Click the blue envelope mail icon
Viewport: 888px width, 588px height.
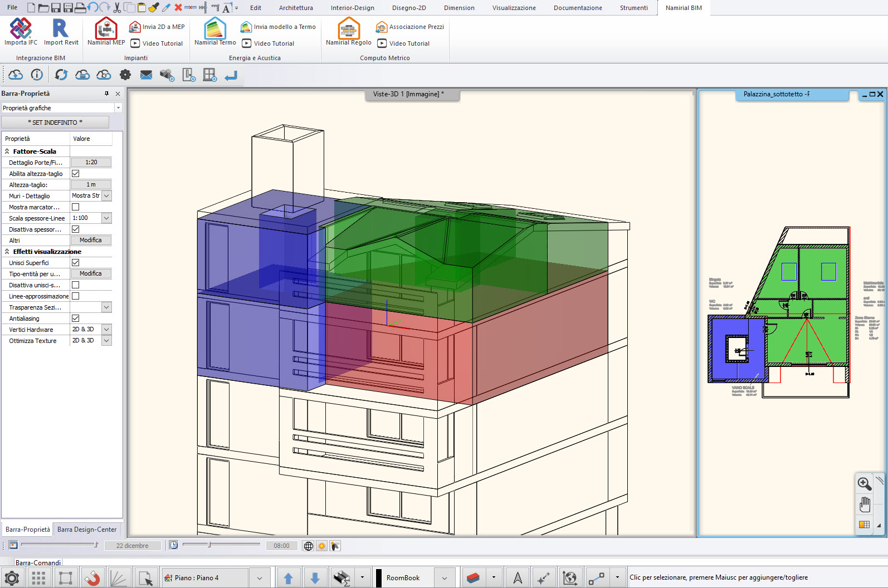coord(146,75)
